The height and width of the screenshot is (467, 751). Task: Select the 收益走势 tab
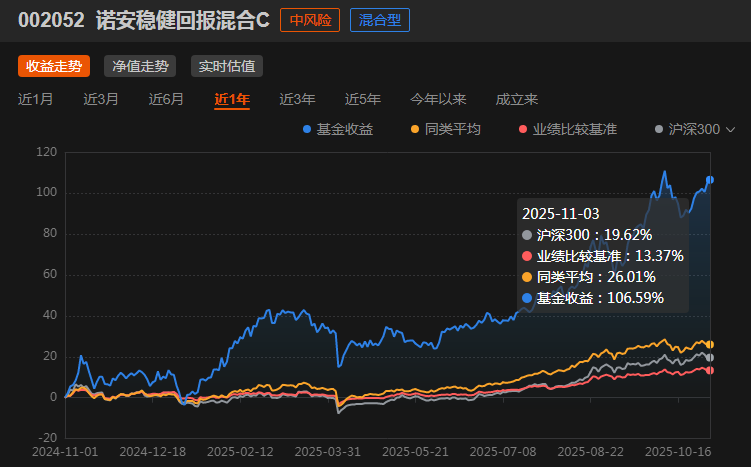[54, 66]
